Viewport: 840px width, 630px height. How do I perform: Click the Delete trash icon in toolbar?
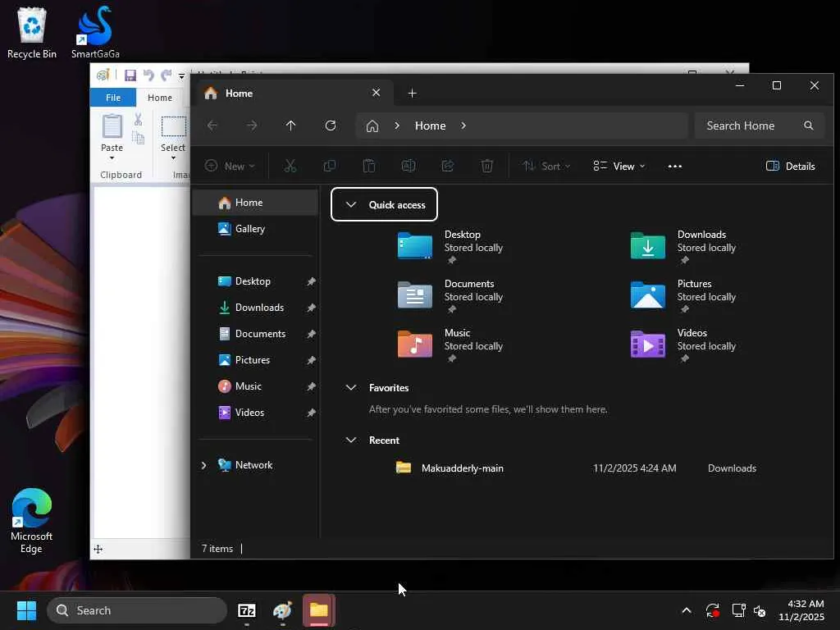click(487, 166)
